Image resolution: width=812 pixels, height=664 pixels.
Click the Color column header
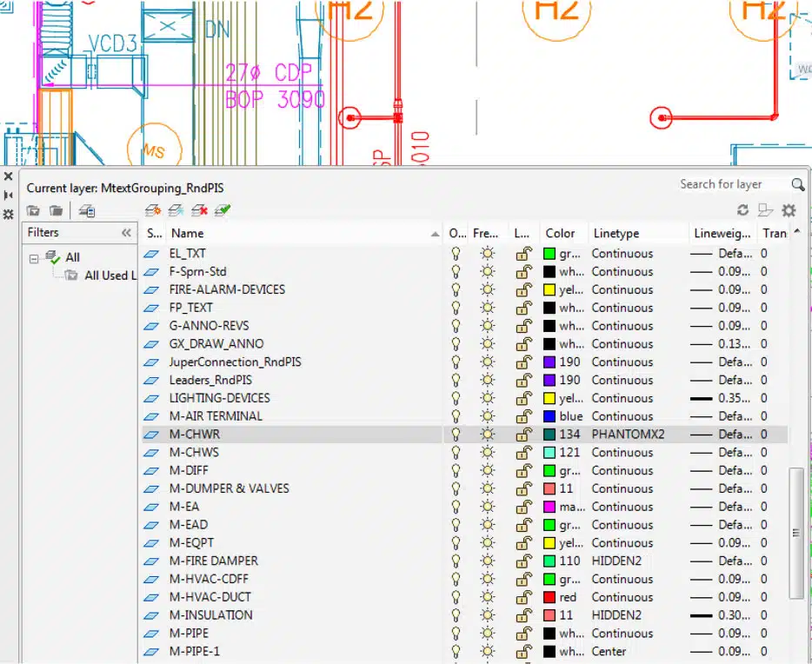tap(560, 233)
